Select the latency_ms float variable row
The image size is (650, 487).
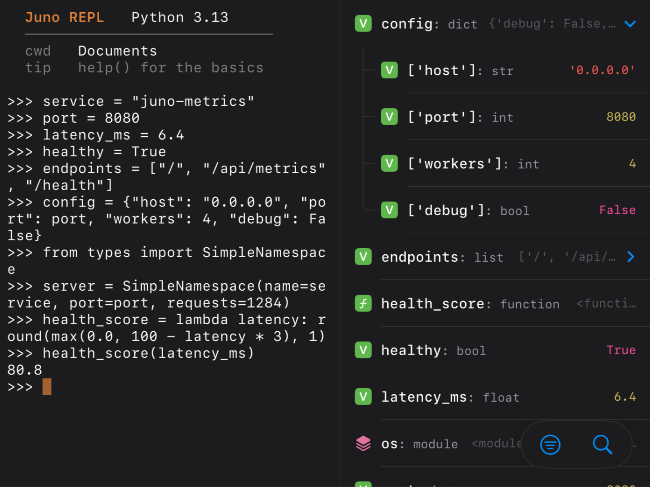(495, 397)
